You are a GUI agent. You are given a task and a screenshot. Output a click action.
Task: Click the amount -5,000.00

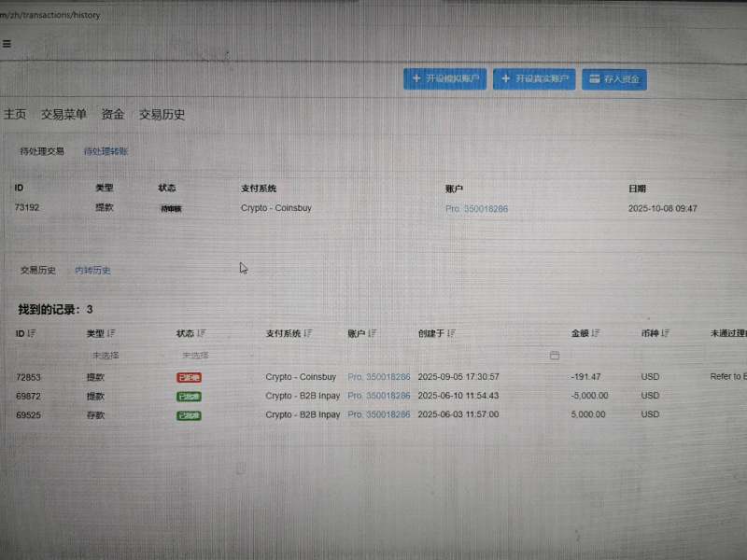click(589, 396)
